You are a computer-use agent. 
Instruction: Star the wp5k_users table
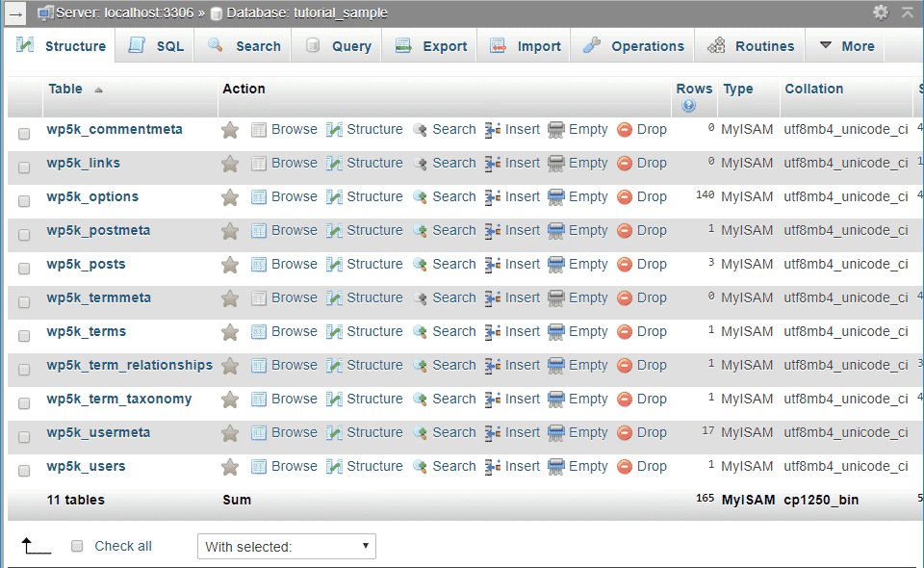(230, 467)
